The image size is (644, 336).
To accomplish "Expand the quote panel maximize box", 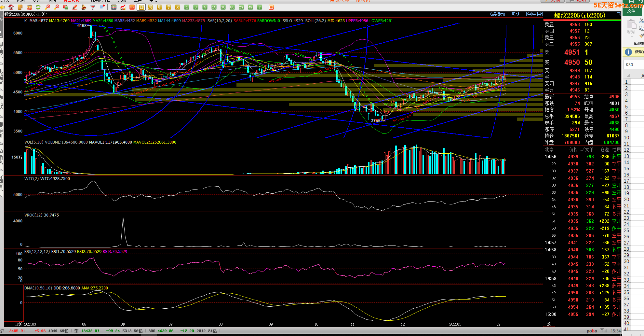I will (618, 14).
